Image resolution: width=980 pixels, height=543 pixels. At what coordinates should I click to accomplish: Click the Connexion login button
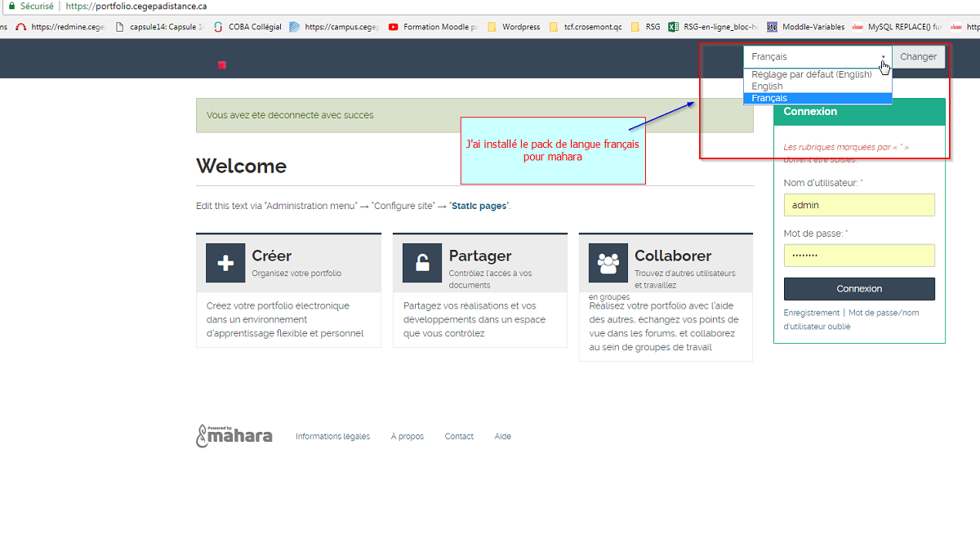(x=859, y=289)
